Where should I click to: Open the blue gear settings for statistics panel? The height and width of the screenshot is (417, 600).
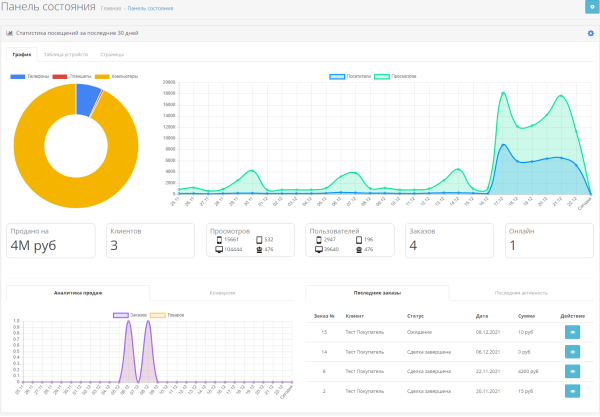(590, 33)
